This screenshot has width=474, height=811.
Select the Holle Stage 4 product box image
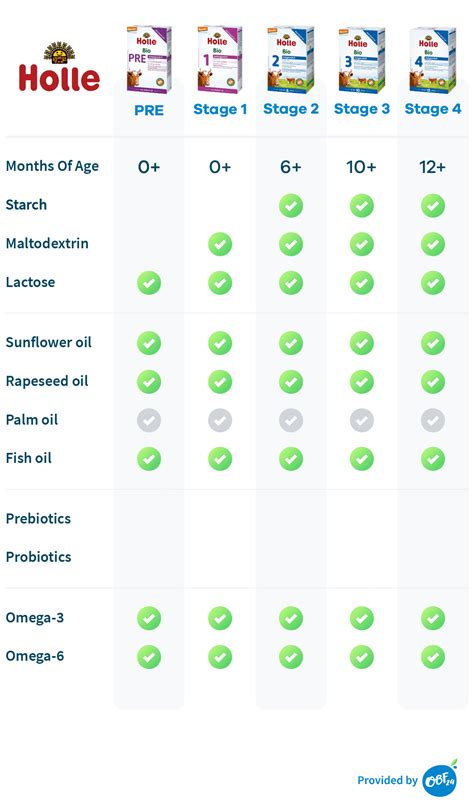pyautogui.click(x=433, y=59)
